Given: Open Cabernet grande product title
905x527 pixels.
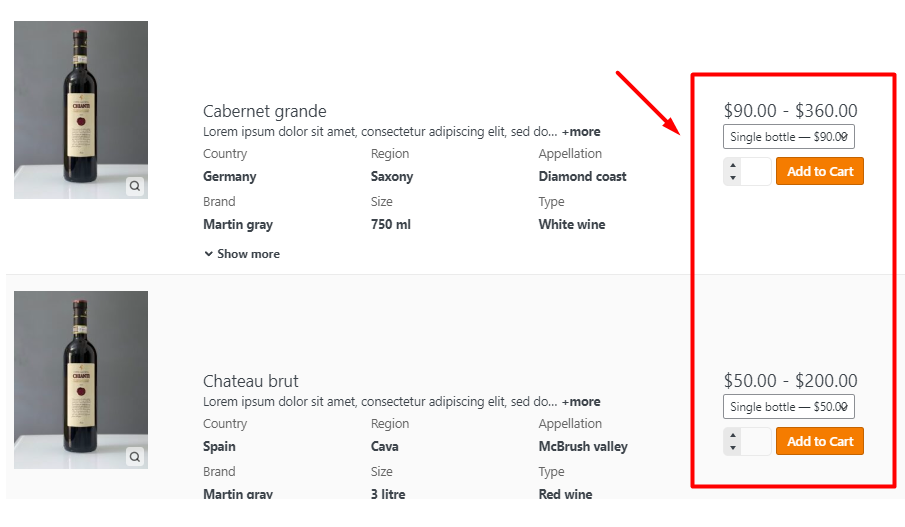Looking at the screenshot, I should click(x=264, y=111).
